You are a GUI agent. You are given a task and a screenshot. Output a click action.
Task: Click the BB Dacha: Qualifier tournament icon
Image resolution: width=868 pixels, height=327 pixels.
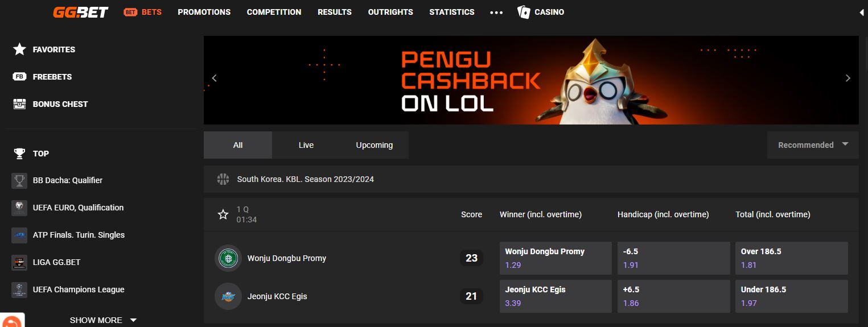[19, 180]
